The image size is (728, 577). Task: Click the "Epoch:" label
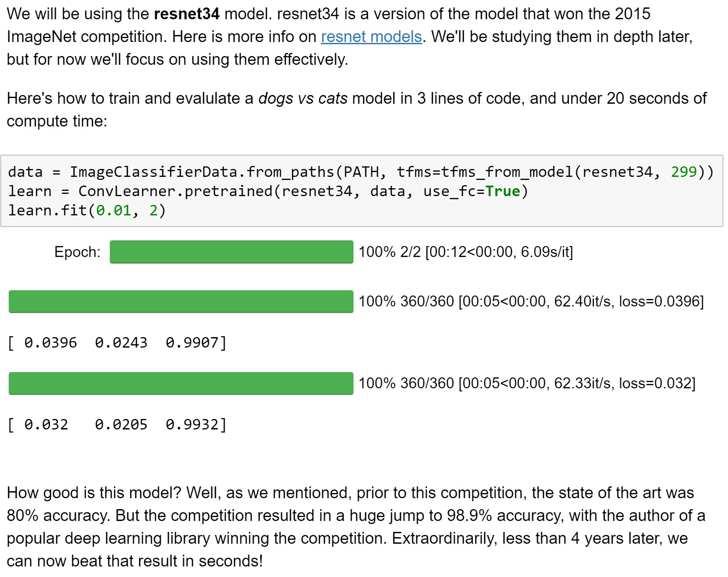77,252
